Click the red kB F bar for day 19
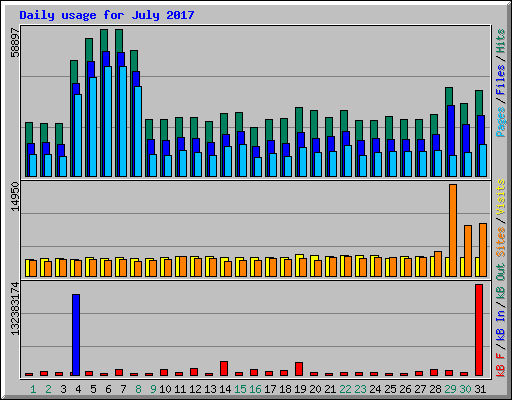 pos(299,369)
